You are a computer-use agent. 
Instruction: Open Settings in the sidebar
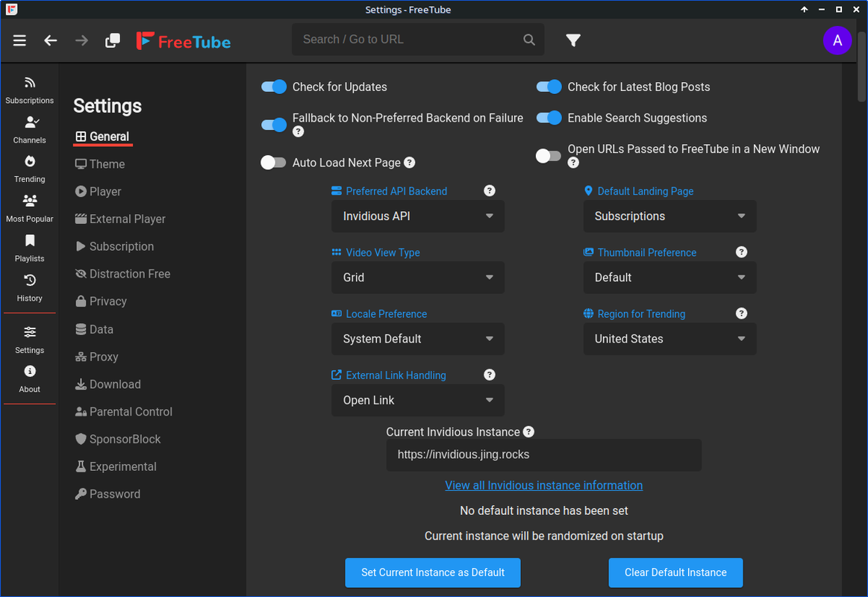[x=29, y=340]
